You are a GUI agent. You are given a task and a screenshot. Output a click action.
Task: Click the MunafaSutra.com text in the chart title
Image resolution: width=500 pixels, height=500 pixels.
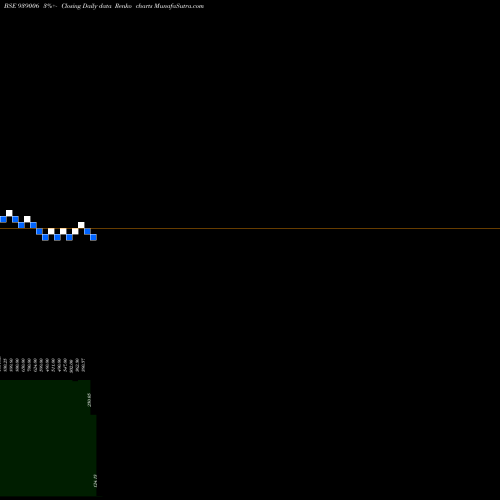(179, 6)
